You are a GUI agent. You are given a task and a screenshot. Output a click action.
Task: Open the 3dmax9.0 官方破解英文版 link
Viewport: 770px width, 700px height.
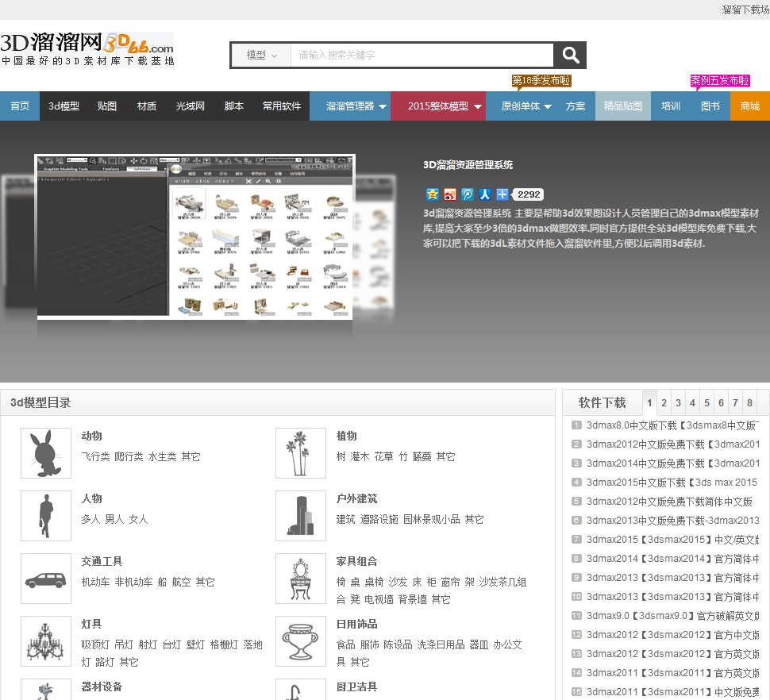672,616
